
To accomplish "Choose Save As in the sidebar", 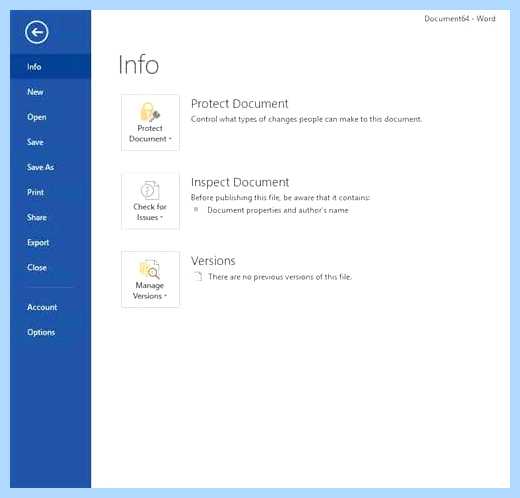I will pyautogui.click(x=50, y=167).
